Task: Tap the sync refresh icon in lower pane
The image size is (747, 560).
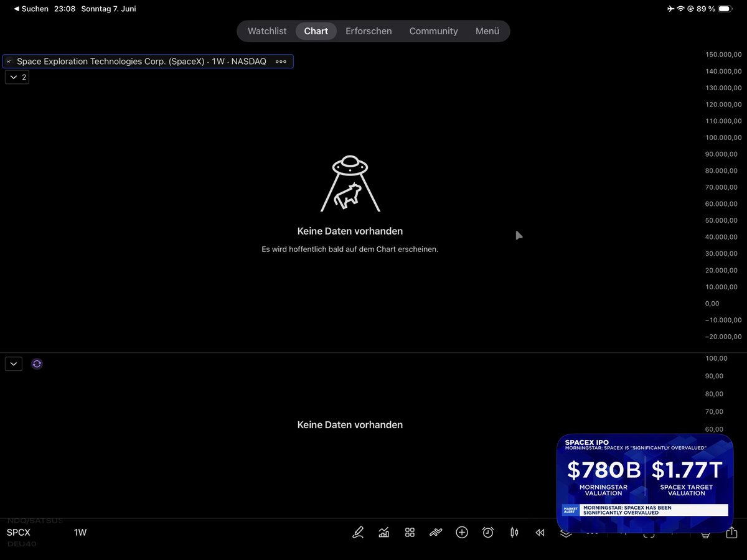Action: [37, 364]
